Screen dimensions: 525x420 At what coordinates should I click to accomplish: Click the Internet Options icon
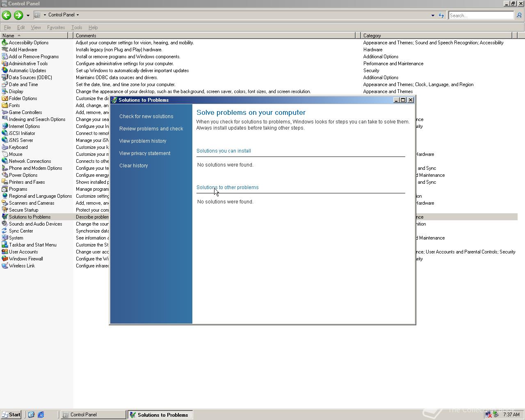pyautogui.click(x=5, y=126)
